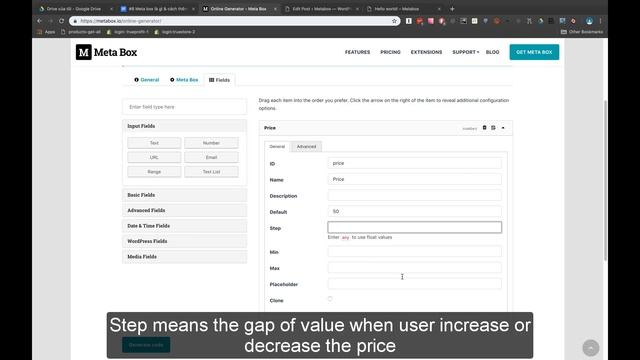The height and width of the screenshot is (360, 640).
Task: Toggle the Clone checkbox
Action: click(330, 299)
